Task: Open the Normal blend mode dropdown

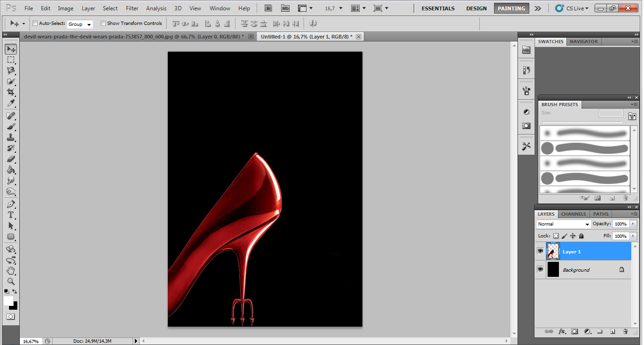Action: coord(563,224)
